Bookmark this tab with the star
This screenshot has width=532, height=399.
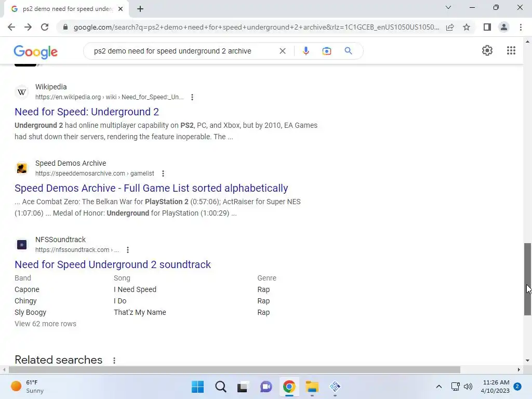coord(467,27)
